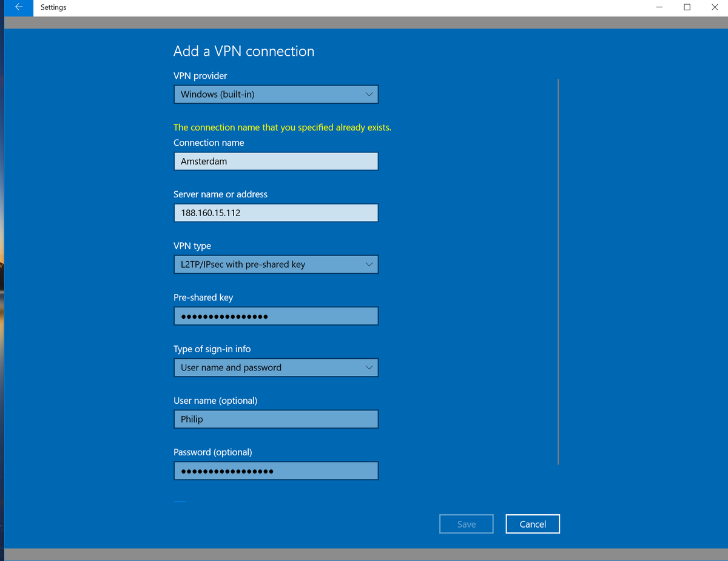Select the Pre-shared key field
The height and width of the screenshot is (561, 728).
[x=276, y=316]
